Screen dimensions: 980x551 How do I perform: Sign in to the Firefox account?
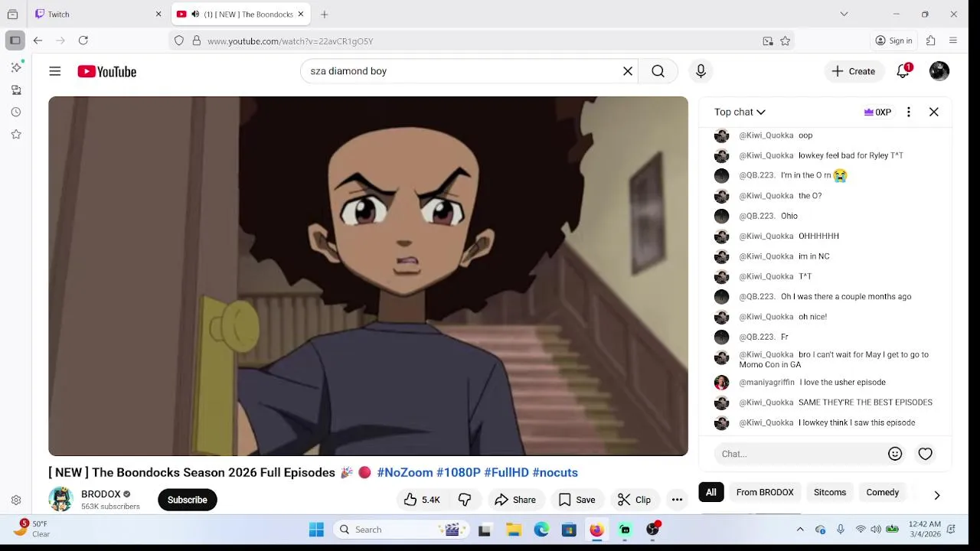pos(894,41)
